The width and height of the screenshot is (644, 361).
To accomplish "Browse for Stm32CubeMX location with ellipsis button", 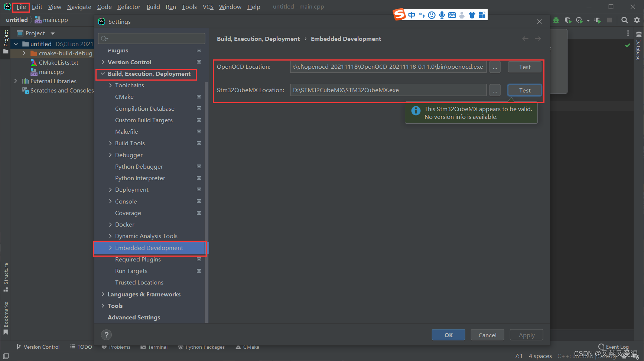I will tap(495, 90).
